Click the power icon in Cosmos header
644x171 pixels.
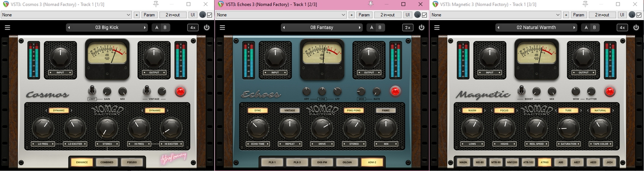click(x=207, y=27)
